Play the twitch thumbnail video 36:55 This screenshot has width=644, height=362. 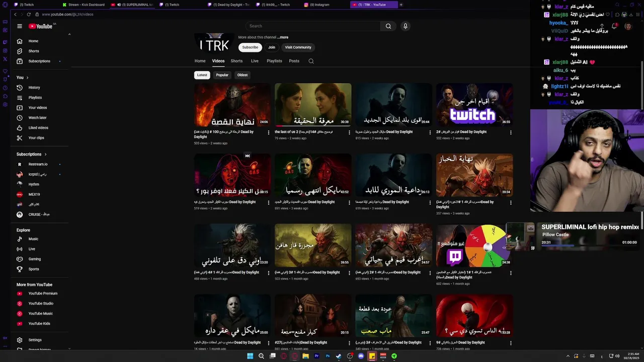coord(474,105)
